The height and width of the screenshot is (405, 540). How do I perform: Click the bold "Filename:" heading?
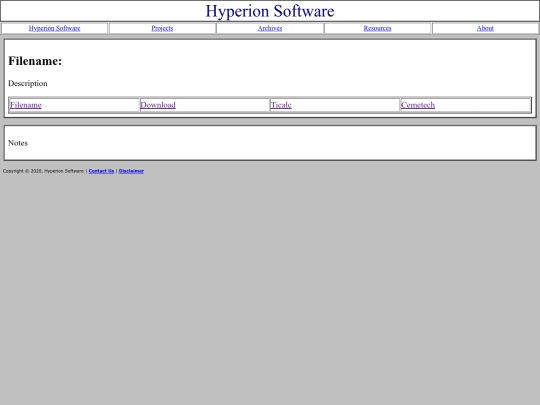[35, 61]
